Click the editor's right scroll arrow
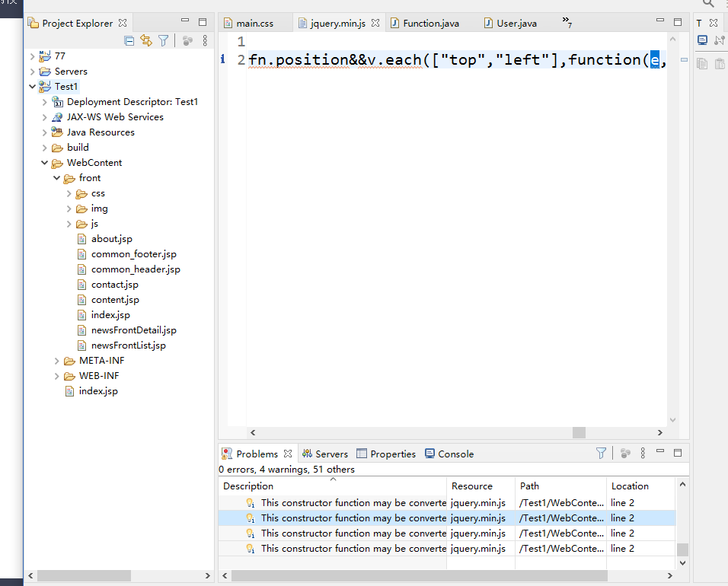Image resolution: width=728 pixels, height=586 pixels. coord(659,432)
